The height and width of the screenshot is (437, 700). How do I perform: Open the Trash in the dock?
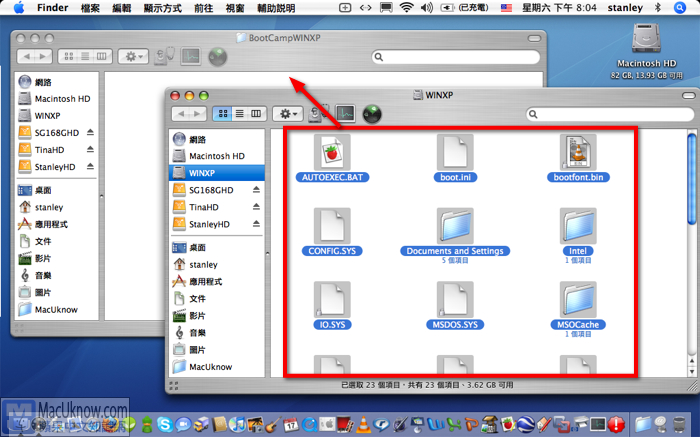(x=679, y=424)
